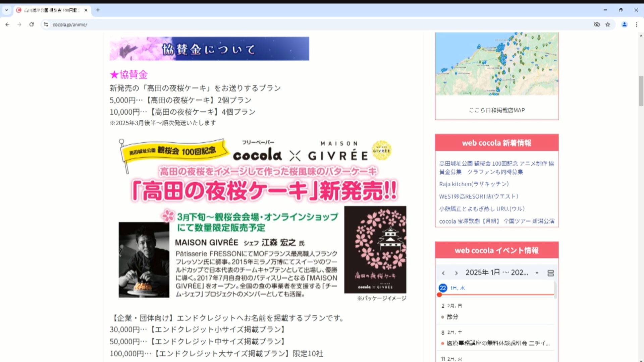The height and width of the screenshot is (362, 644).
Task: Go back to the previous page
Action: tap(7, 24)
